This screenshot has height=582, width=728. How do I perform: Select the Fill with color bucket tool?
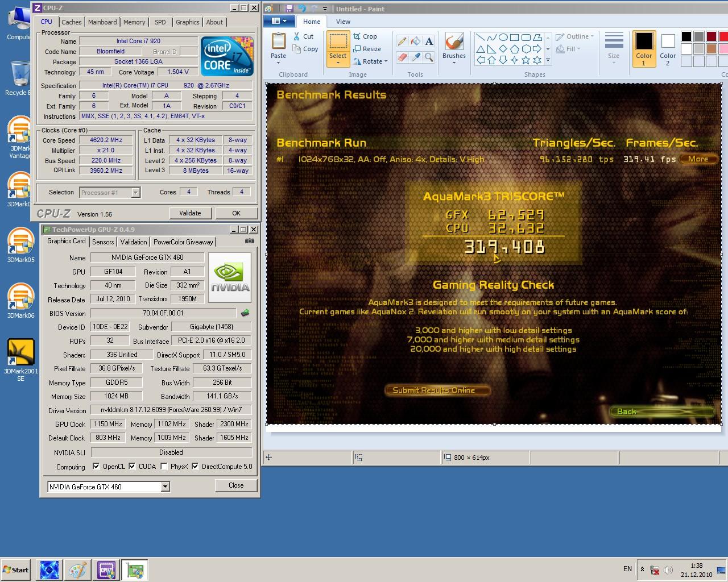click(416, 41)
